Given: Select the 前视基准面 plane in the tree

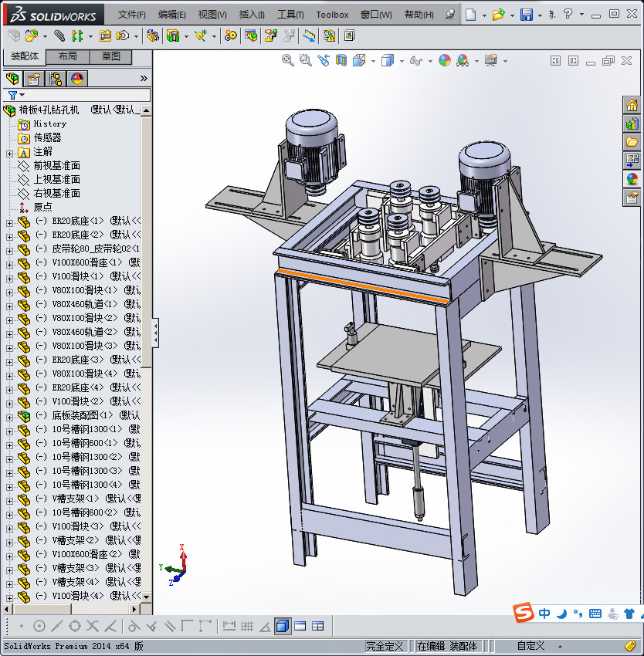Looking at the screenshot, I should [x=56, y=166].
